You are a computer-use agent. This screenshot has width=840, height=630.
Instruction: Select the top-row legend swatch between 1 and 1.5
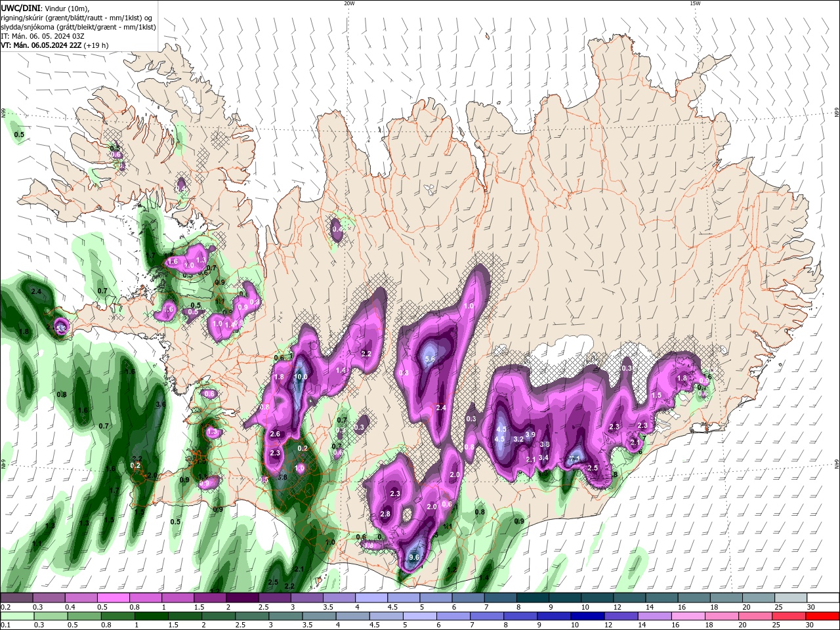pyautogui.click(x=178, y=598)
